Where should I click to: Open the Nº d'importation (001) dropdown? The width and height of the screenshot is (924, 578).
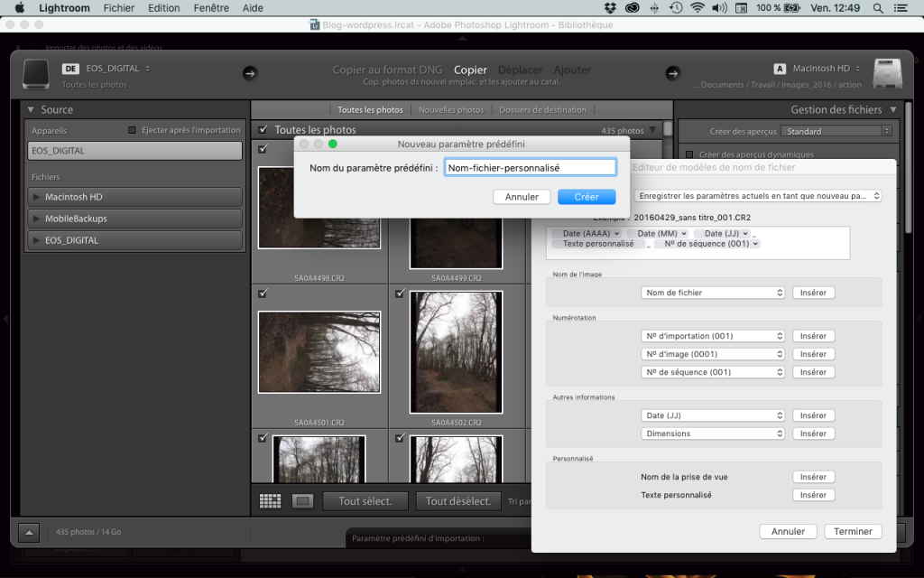[713, 336]
